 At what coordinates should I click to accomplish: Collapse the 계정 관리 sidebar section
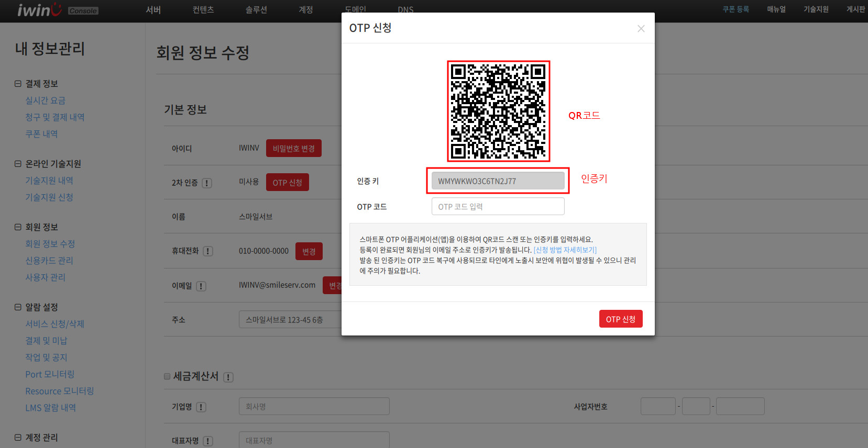click(18, 438)
